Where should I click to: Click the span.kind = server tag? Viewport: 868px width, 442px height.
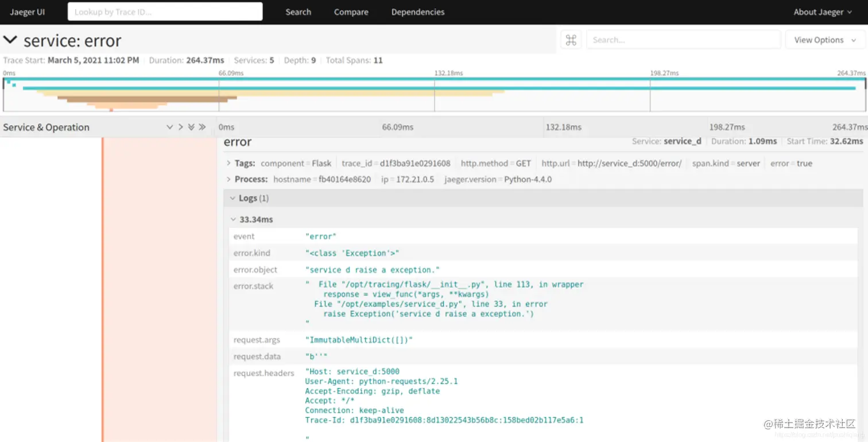(726, 163)
